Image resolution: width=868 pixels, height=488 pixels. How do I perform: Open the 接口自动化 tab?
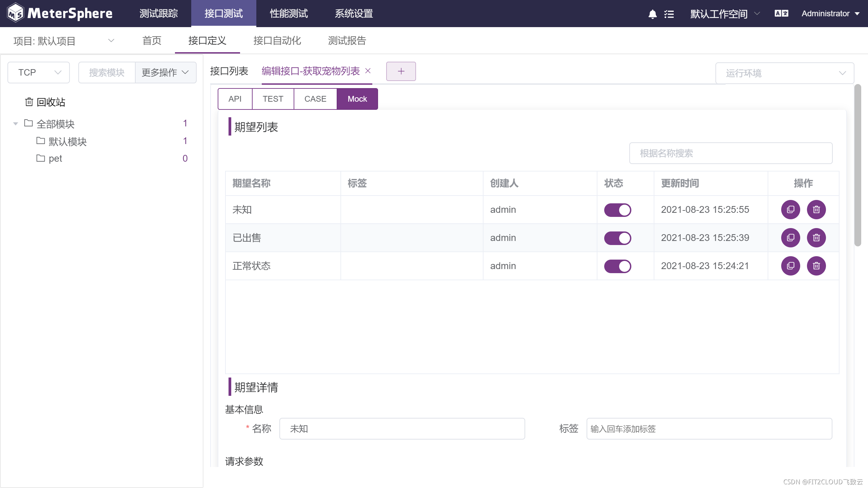click(x=277, y=41)
